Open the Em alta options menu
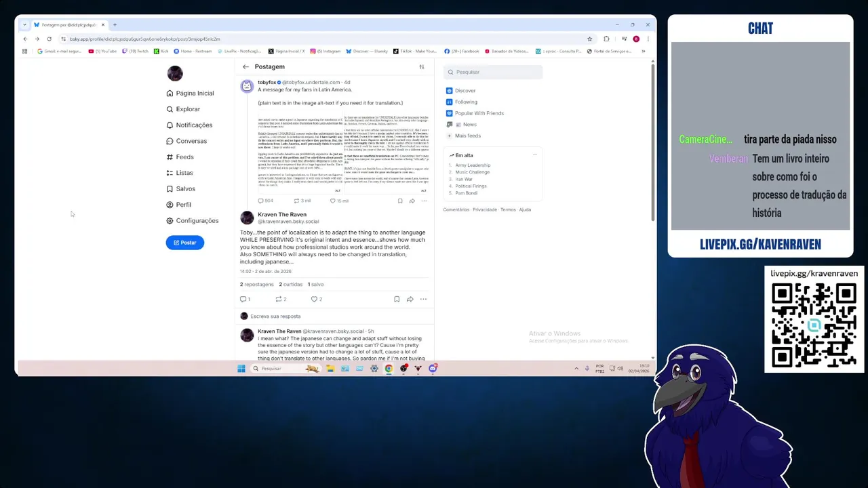The image size is (868, 488). (534, 155)
